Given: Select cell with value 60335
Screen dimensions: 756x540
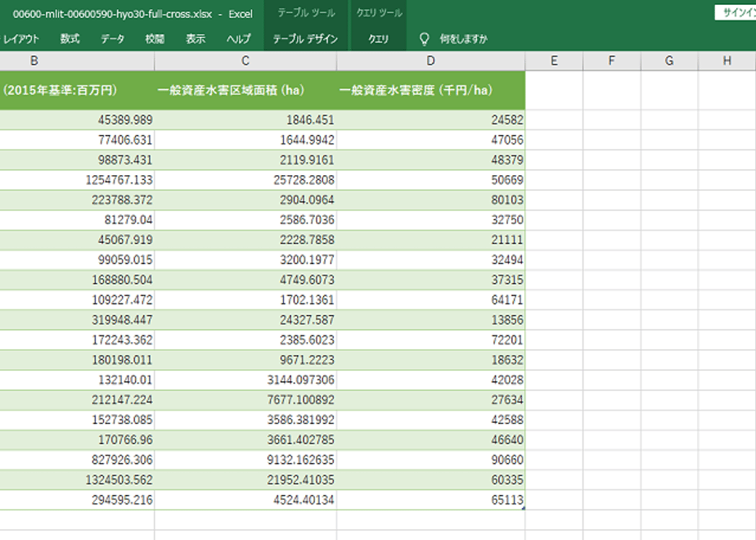Looking at the screenshot, I should (x=430, y=479).
